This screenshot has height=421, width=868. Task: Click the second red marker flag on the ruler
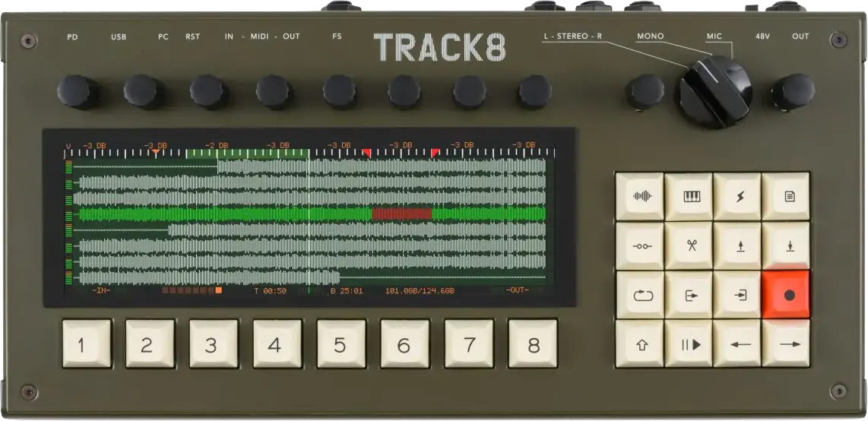pyautogui.click(x=435, y=152)
